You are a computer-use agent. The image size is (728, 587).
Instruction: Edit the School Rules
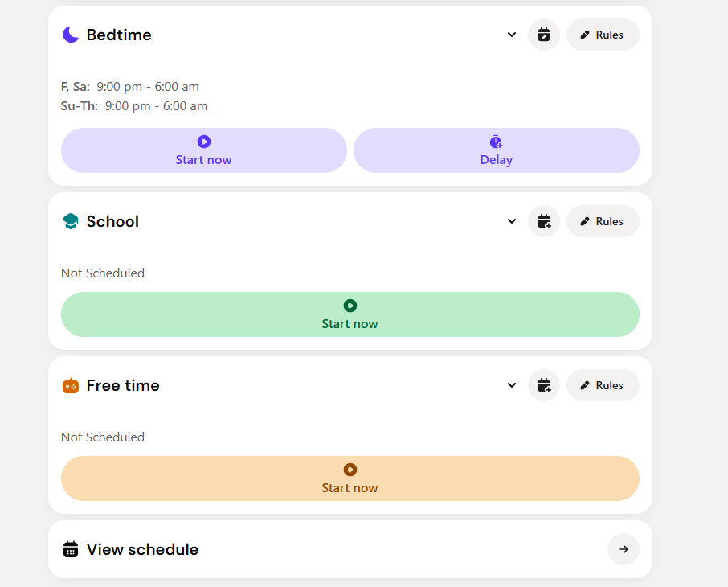pyautogui.click(x=603, y=221)
